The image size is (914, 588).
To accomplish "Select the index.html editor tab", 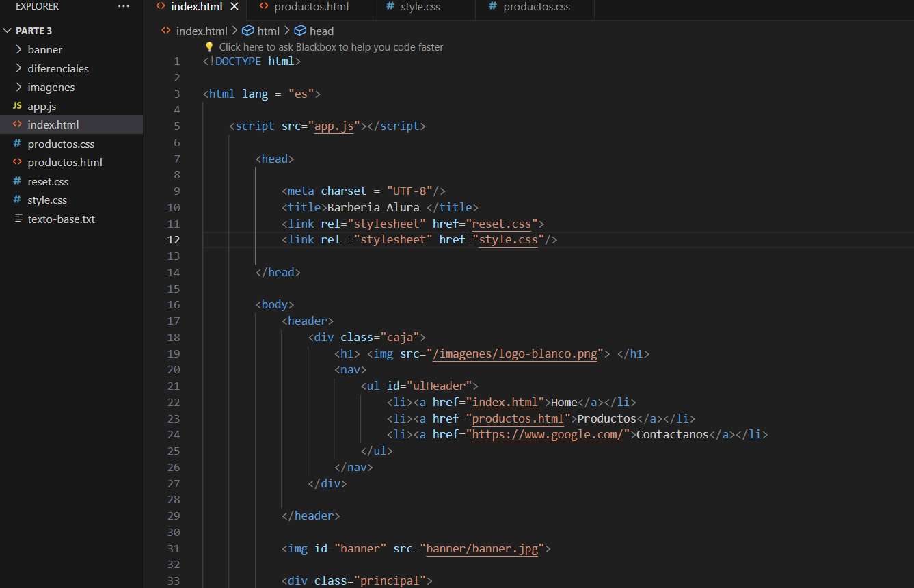I will tap(196, 6).
